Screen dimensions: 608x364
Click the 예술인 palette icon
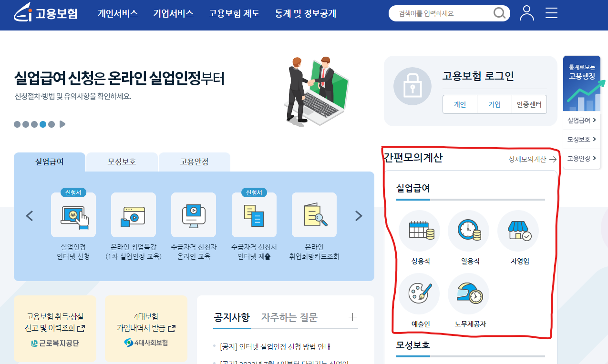(x=419, y=293)
